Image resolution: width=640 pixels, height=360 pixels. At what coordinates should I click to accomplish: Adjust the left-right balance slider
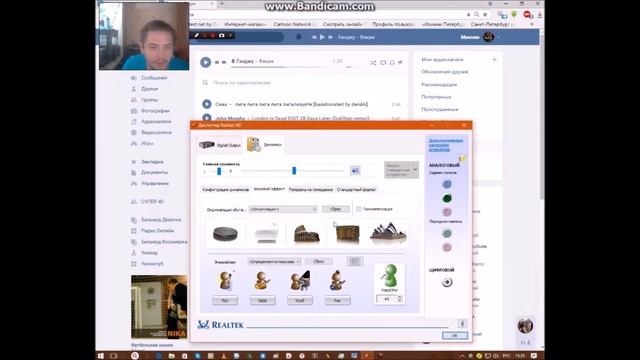point(219,171)
